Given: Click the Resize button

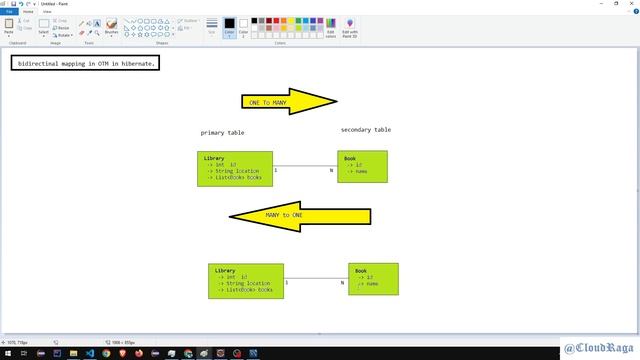Looking at the screenshot, I should [61, 28].
